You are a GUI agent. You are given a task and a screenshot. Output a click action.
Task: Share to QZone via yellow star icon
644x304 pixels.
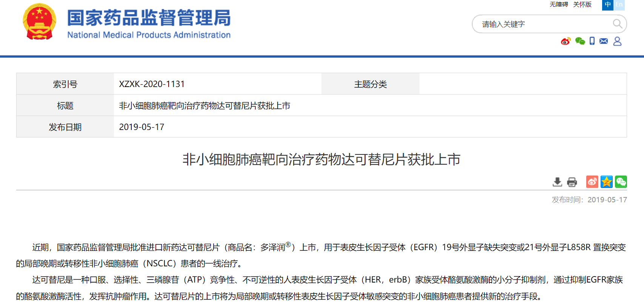point(607,182)
